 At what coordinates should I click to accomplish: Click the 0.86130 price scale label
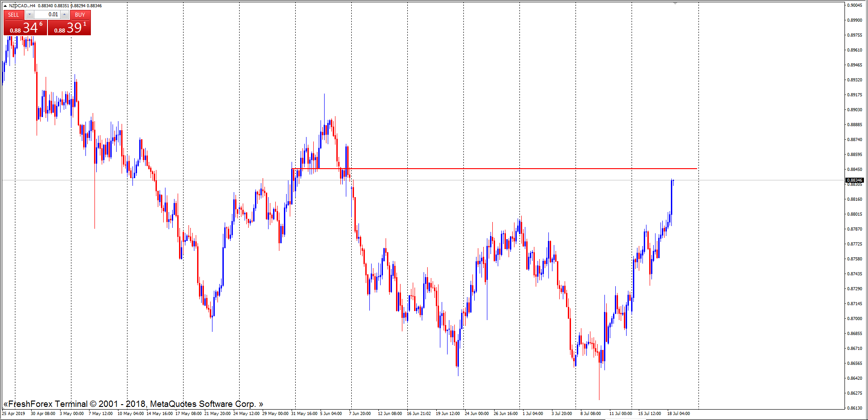point(854,408)
